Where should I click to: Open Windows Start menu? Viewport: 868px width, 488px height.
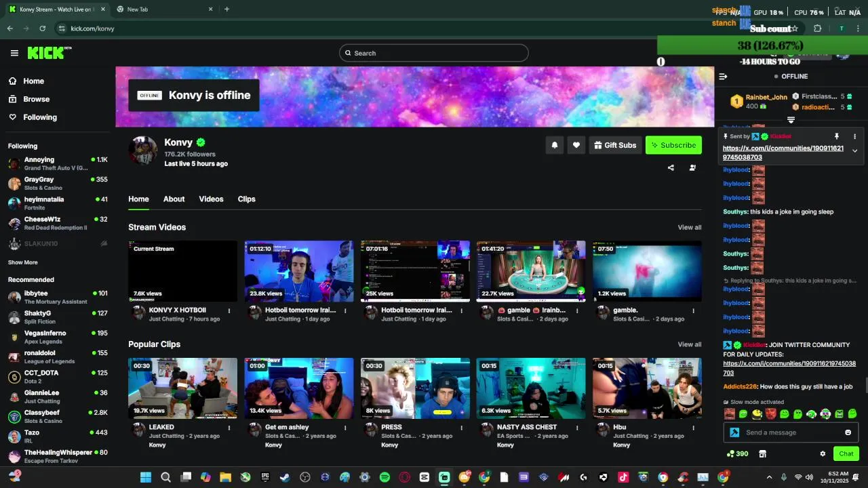146,477
